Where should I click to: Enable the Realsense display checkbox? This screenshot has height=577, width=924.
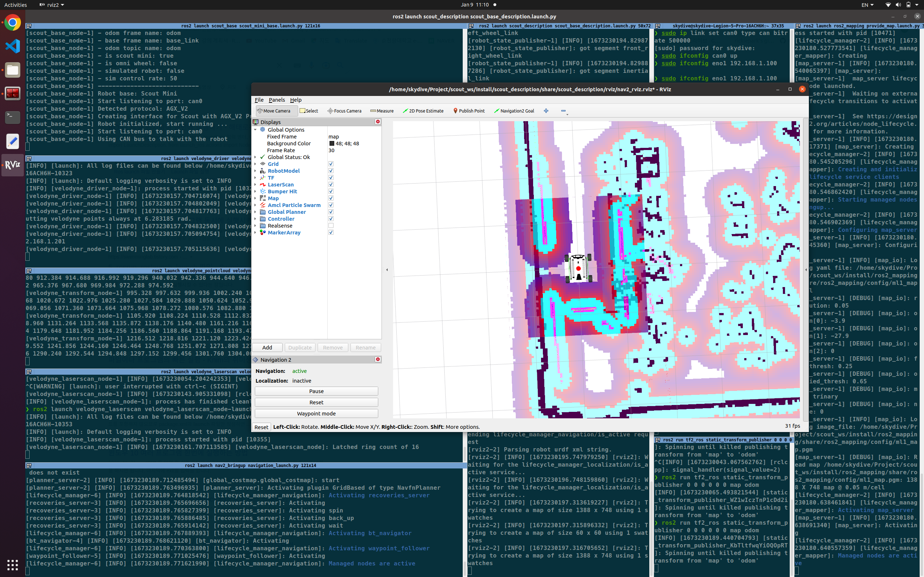331,225
